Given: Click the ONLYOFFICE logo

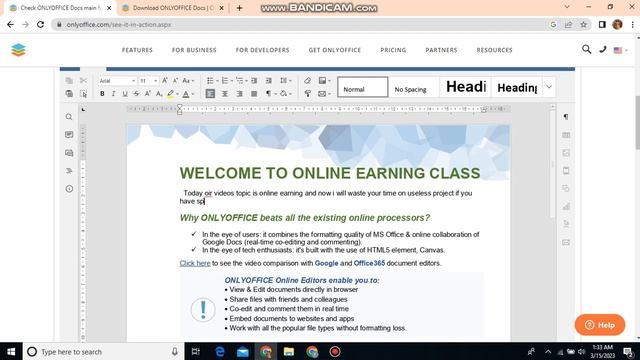Looking at the screenshot, I should point(18,50).
